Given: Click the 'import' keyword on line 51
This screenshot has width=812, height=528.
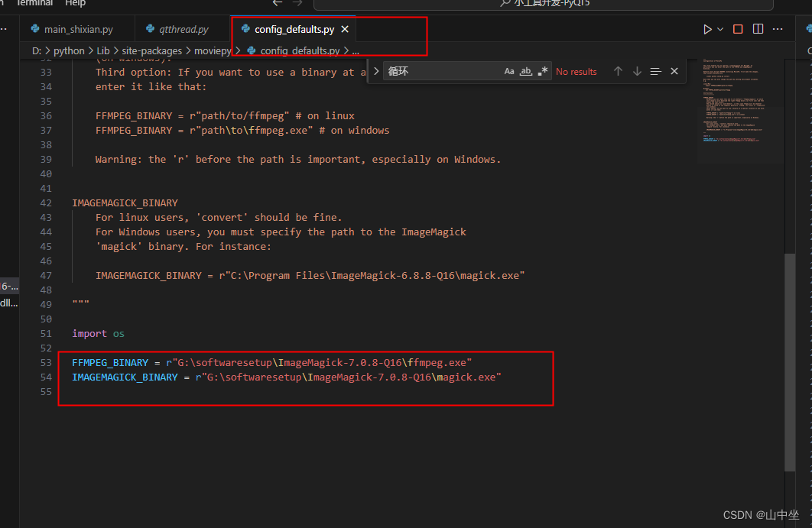Looking at the screenshot, I should click(89, 334).
